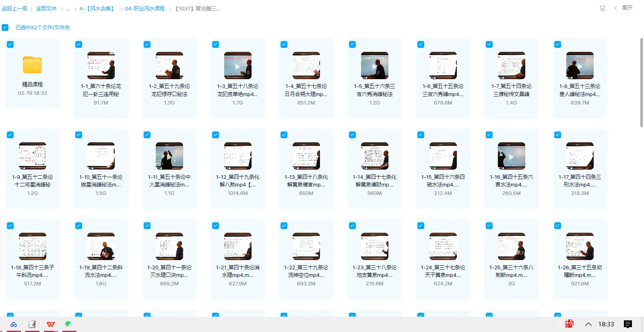Uncheck the 1-24_第三十七条论 file checkbox
644x332 pixels.
[421, 225]
